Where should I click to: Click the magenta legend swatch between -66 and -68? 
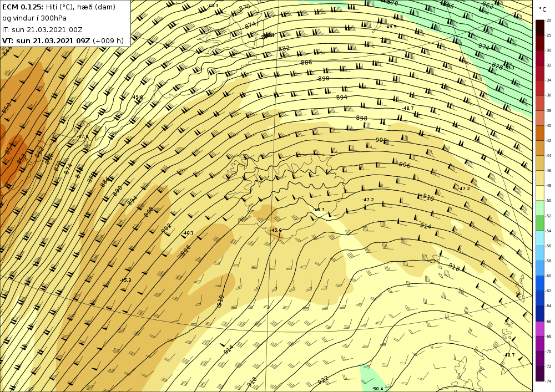(x=540, y=329)
